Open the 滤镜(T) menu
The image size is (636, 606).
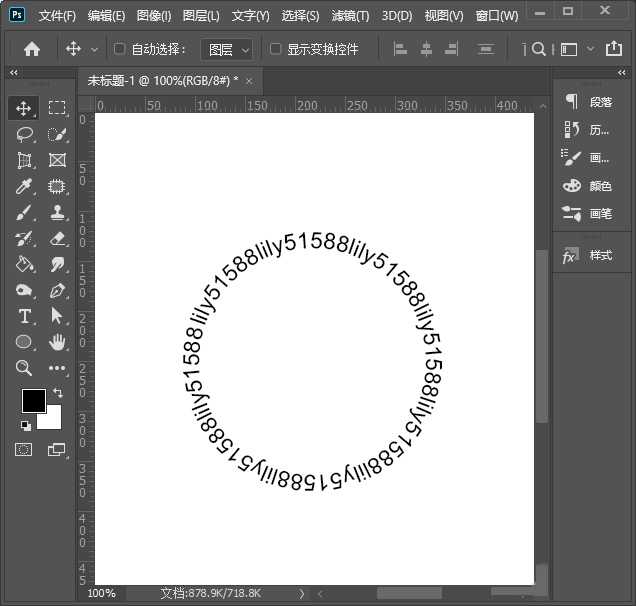[349, 16]
